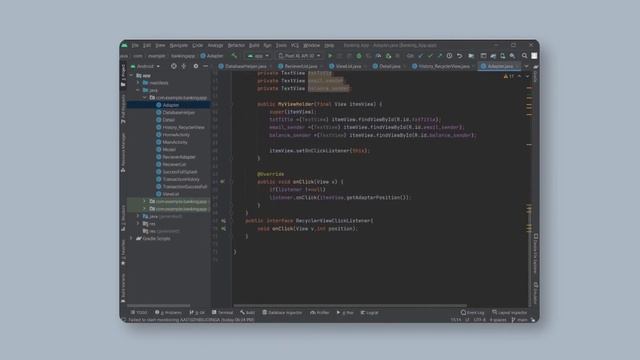The height and width of the screenshot is (360, 640).
Task: Click the Undo revert arrow icon
Action: (460, 56)
